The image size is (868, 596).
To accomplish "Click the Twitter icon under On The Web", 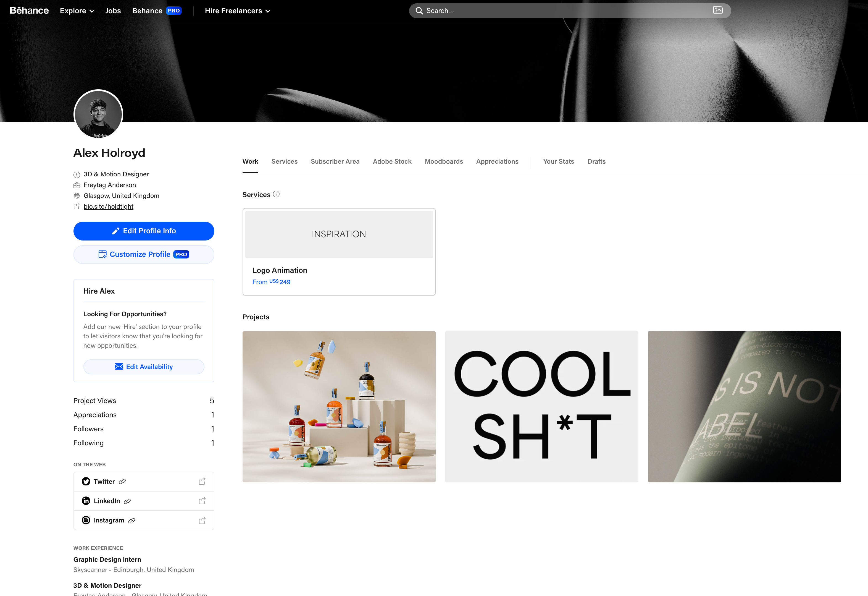I will point(86,481).
